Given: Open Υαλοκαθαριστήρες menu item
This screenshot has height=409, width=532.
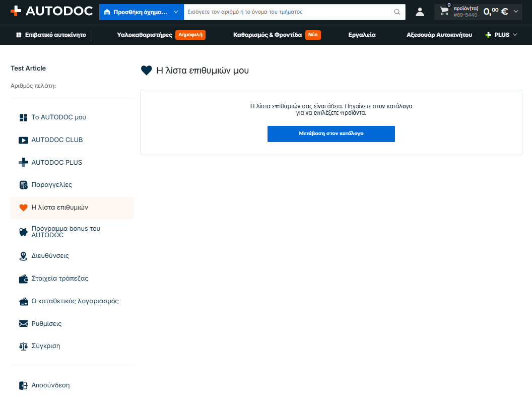Looking at the screenshot, I should coord(145,35).
